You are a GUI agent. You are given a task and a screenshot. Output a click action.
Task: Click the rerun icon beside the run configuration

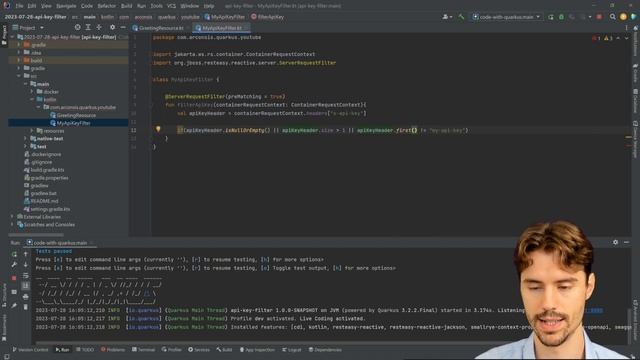pos(551,17)
